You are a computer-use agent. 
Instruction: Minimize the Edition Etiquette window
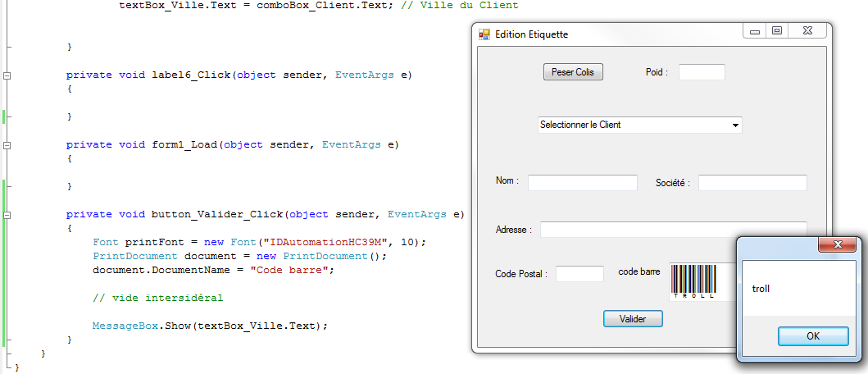[754, 31]
